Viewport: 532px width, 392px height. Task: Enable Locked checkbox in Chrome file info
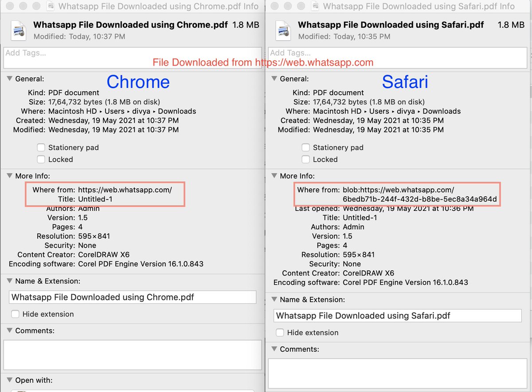(41, 159)
